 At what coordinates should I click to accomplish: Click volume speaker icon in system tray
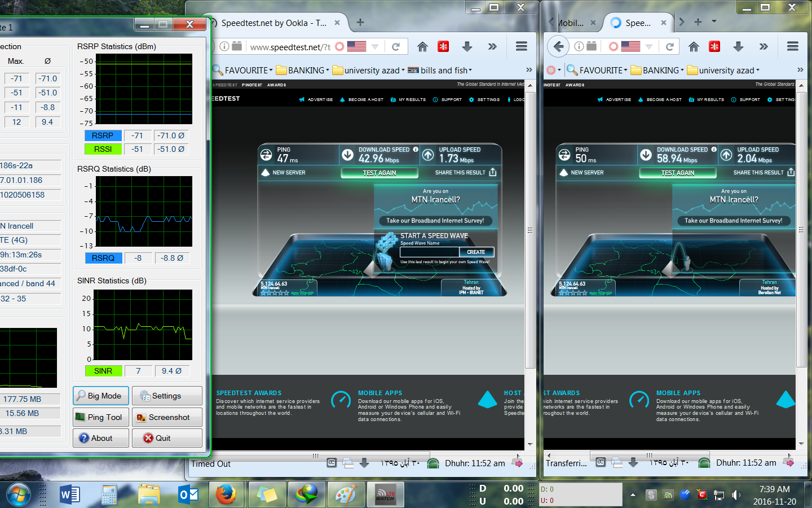pos(736,495)
